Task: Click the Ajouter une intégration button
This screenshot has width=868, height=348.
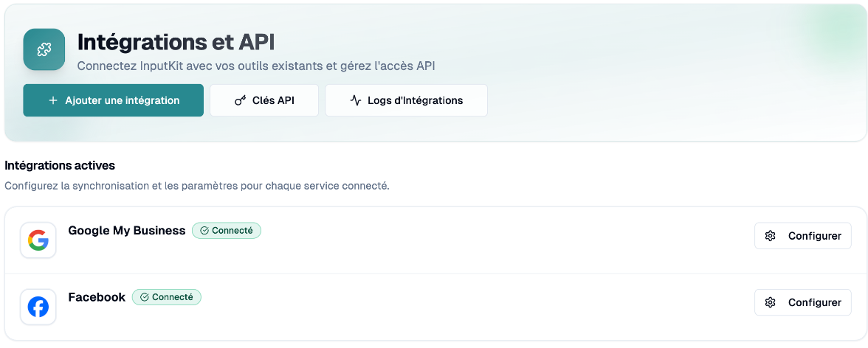Action: click(x=114, y=100)
